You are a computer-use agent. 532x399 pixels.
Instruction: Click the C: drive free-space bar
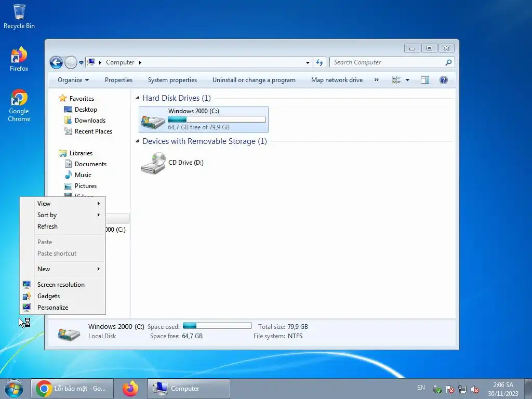[x=217, y=119]
